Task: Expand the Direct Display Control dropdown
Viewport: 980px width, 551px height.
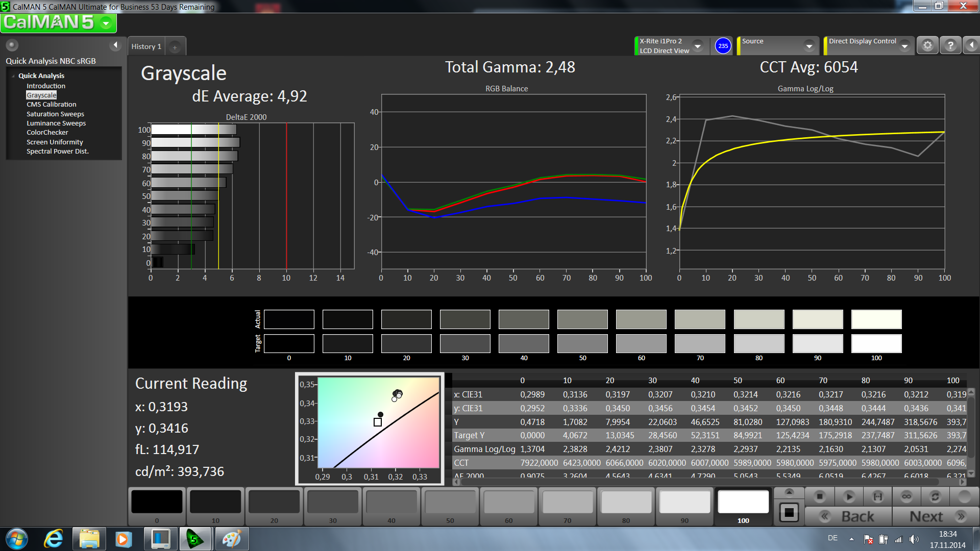Action: [904, 46]
